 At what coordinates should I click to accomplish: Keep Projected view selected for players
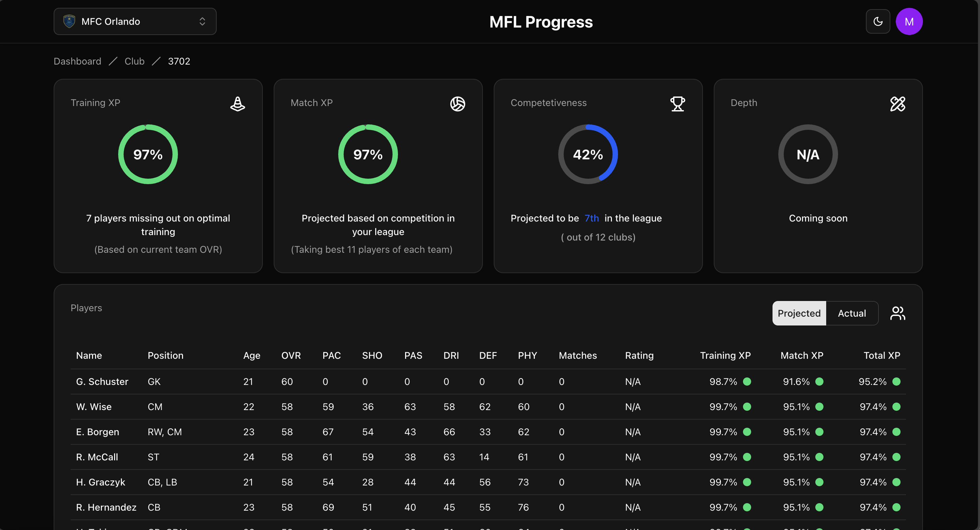pos(799,313)
